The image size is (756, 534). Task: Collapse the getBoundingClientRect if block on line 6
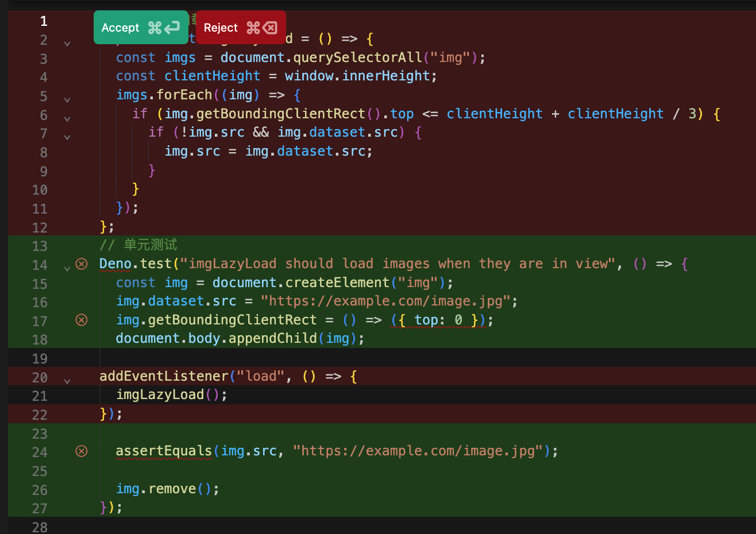(67, 119)
